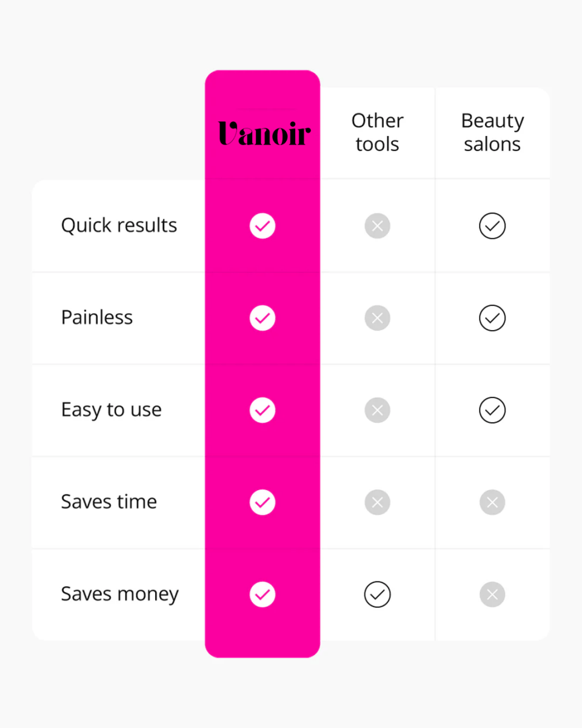This screenshot has height=728, width=582.
Task: Click the Quick results row label
Action: (x=119, y=226)
